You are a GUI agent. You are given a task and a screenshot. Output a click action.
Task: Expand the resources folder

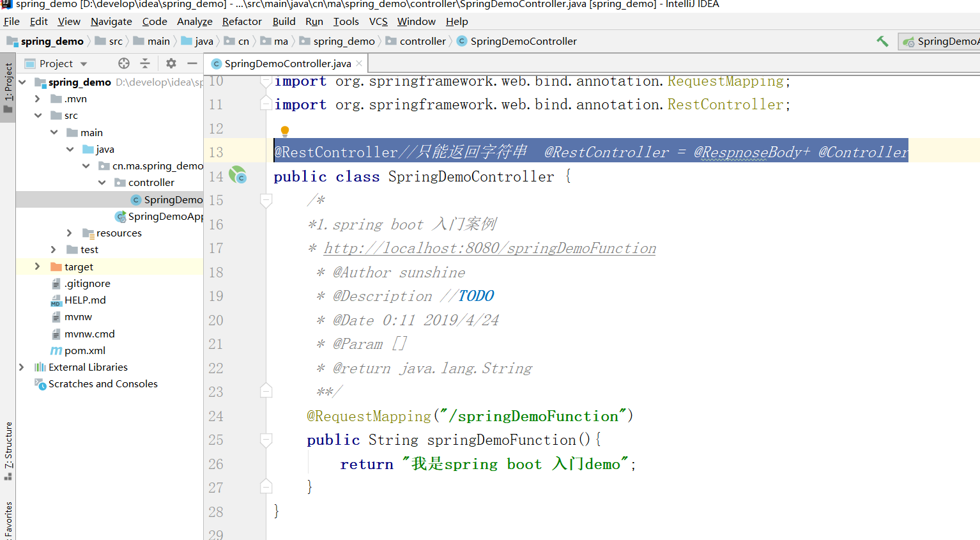pyautogui.click(x=70, y=233)
